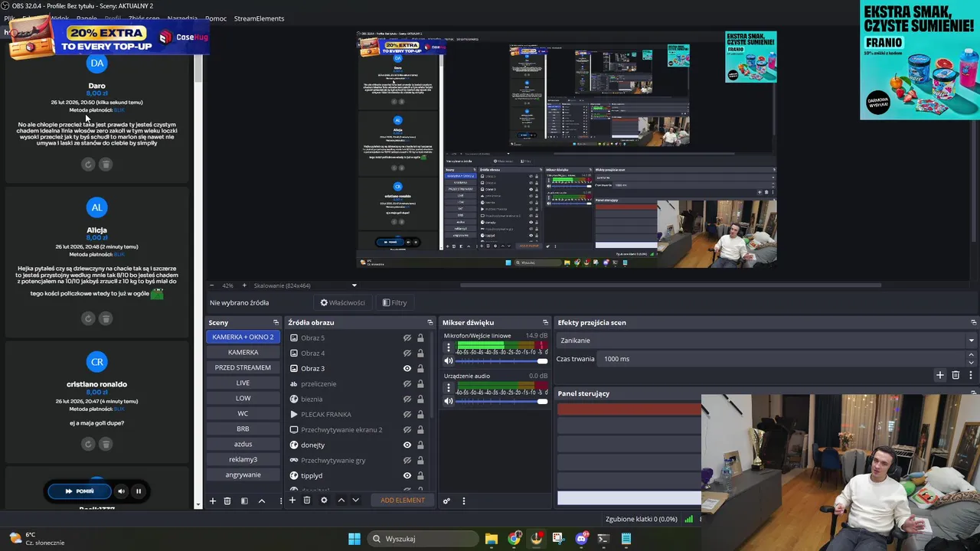Remove transition using the trash icon
Screen dimensions: 980x551
(955, 375)
